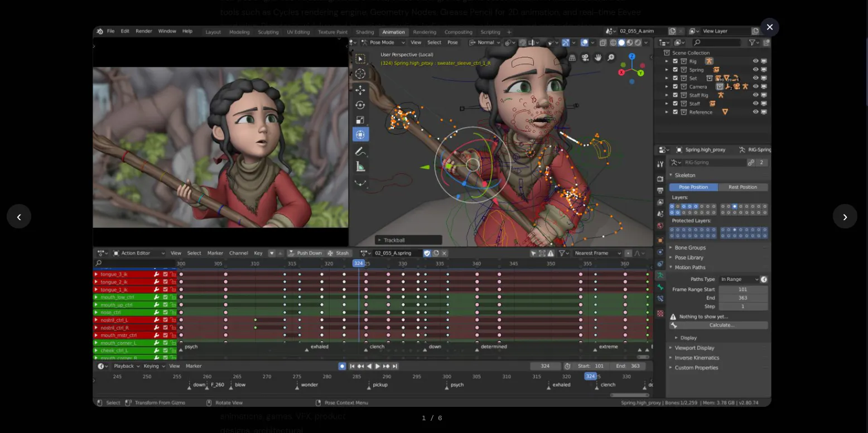Go to the next gallery image
868x433 pixels.
tap(845, 216)
